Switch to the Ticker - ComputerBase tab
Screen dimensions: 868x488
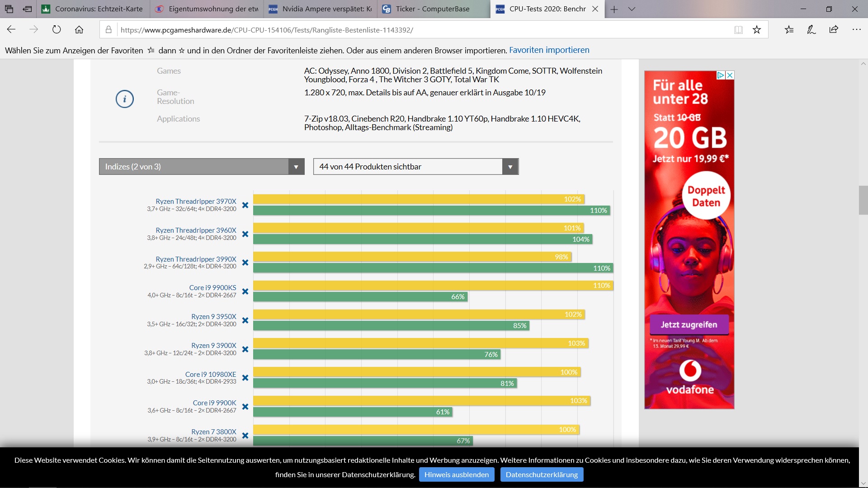point(432,9)
